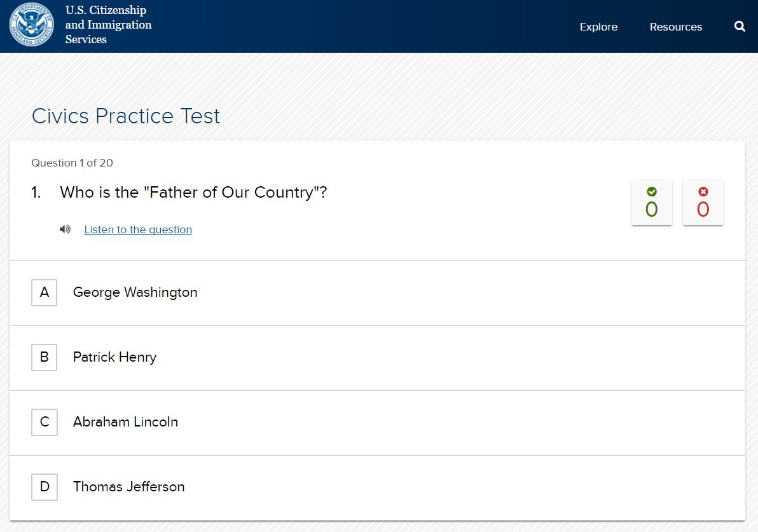Pick the Abraham Lincoln answer option
This screenshot has height=532, width=758.
point(125,422)
